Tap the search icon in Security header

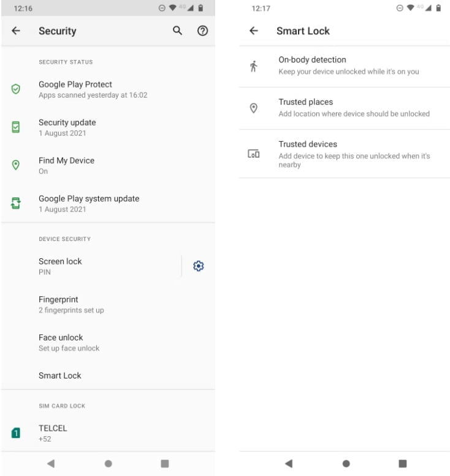click(178, 31)
